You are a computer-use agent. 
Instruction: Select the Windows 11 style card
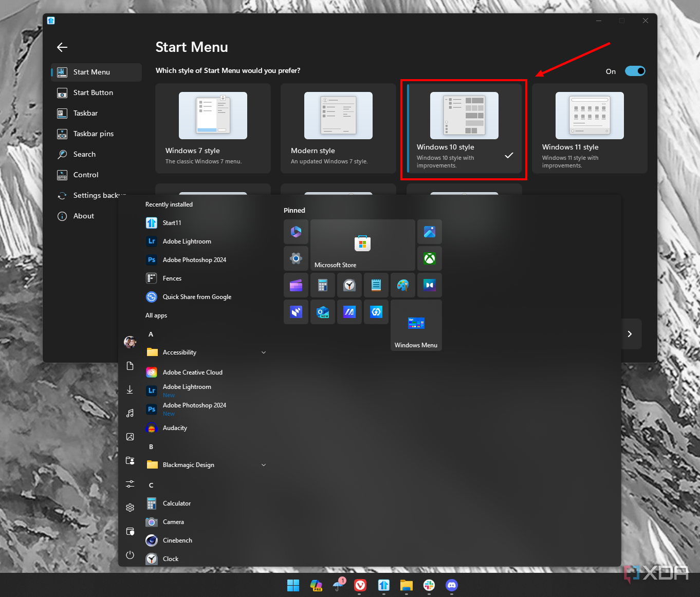pyautogui.click(x=590, y=128)
